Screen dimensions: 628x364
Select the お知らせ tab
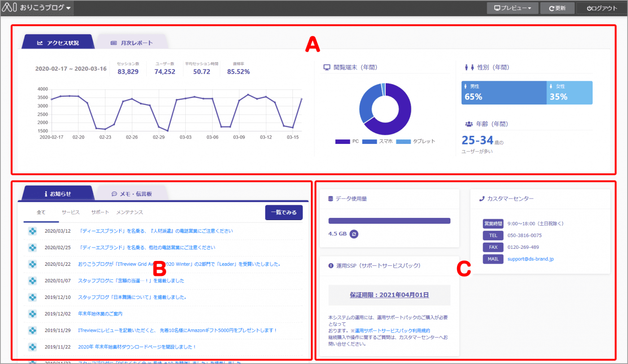click(58, 193)
